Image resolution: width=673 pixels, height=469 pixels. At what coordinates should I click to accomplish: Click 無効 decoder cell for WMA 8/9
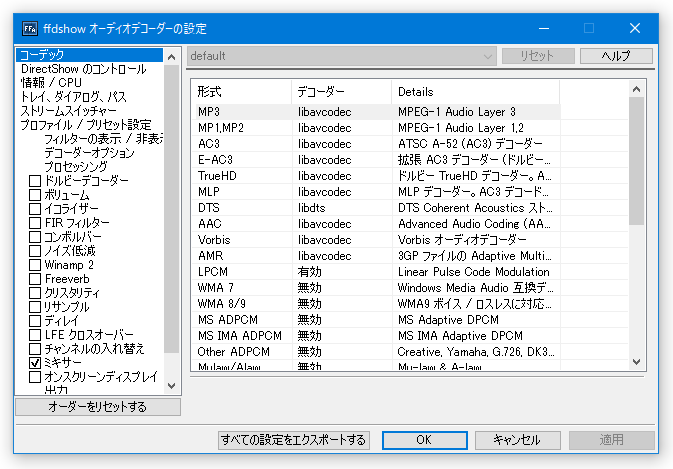tap(309, 304)
